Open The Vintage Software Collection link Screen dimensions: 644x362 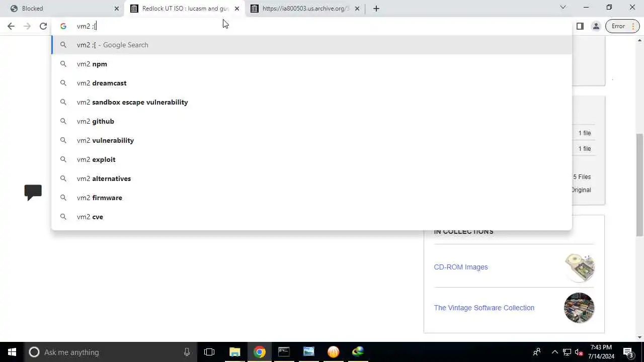pos(484,308)
